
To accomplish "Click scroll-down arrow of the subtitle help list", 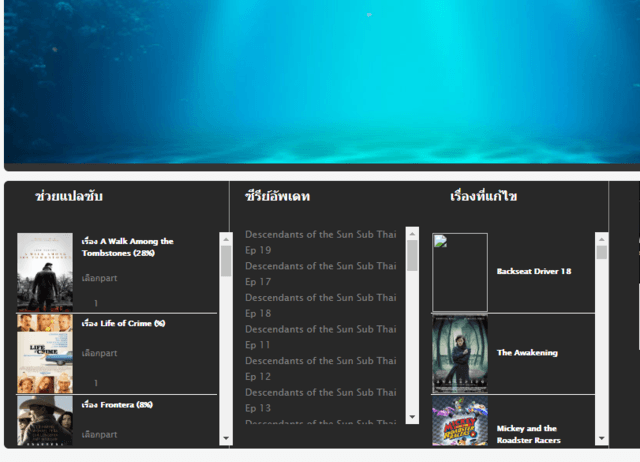I will tap(226, 438).
